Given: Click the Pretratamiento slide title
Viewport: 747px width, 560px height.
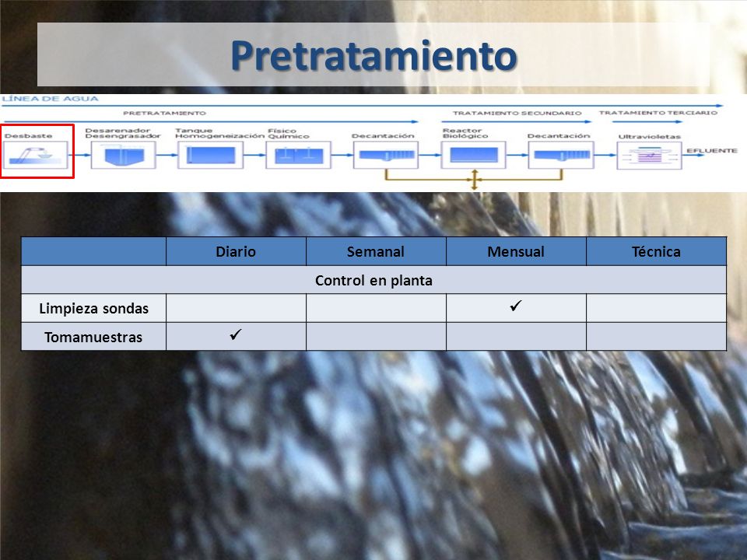Looking at the screenshot, I should pyautogui.click(x=374, y=56).
